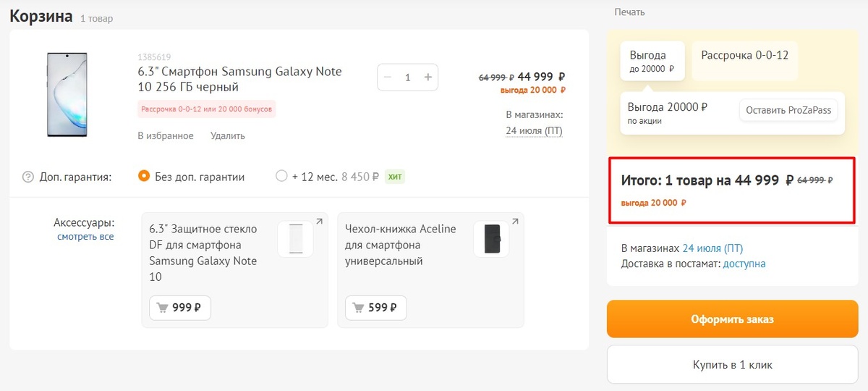This screenshot has height=391, width=868.
Task: Click orange 'Оформить заказ' button
Action: 732,319
